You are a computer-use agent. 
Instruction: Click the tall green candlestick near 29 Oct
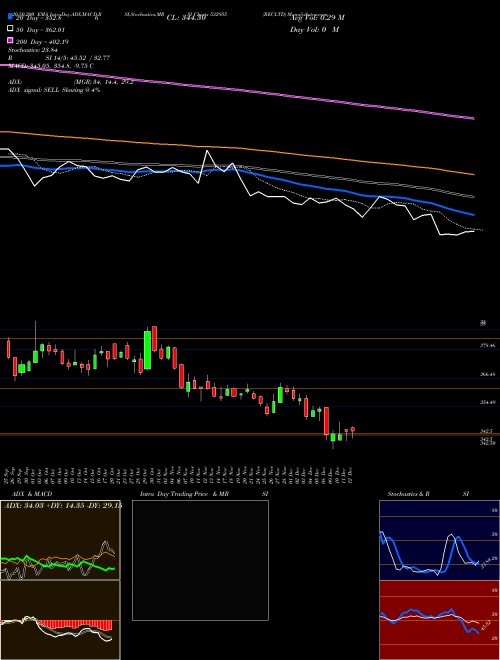[x=147, y=350]
